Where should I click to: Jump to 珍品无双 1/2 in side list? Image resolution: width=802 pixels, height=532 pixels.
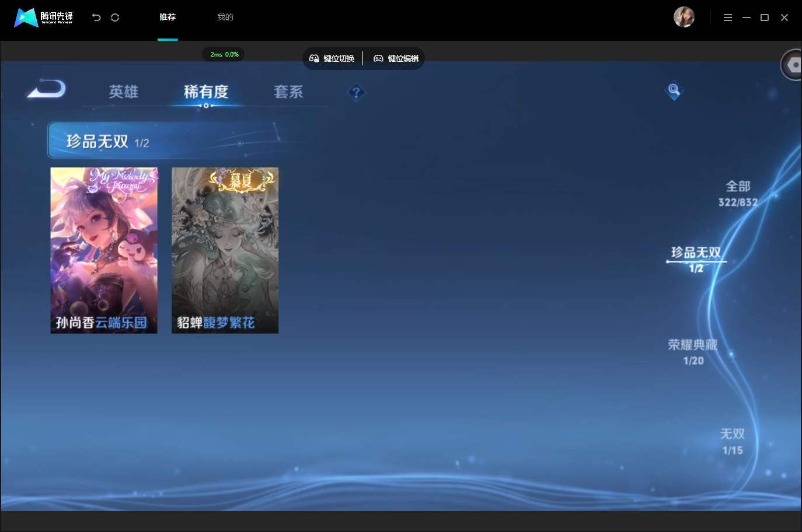pyautogui.click(x=696, y=259)
